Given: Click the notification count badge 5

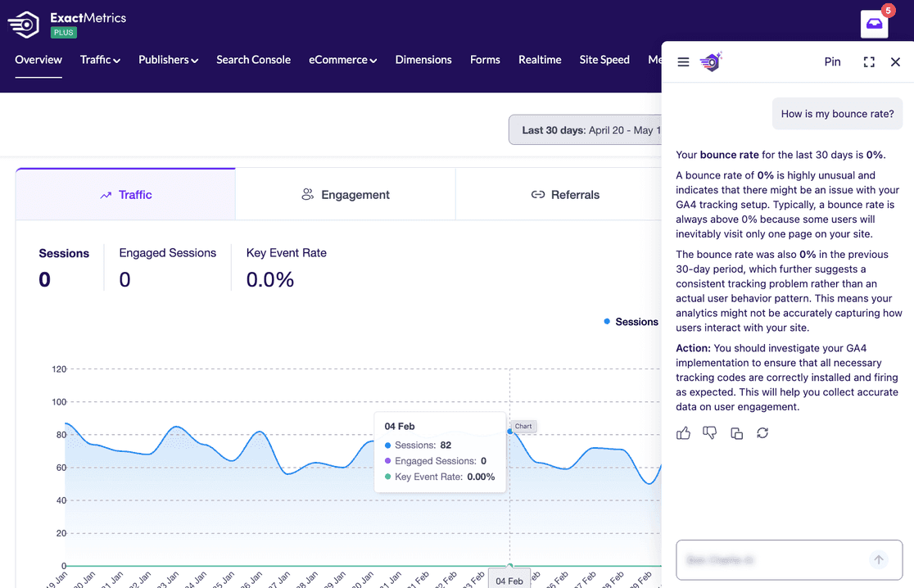Looking at the screenshot, I should [888, 11].
